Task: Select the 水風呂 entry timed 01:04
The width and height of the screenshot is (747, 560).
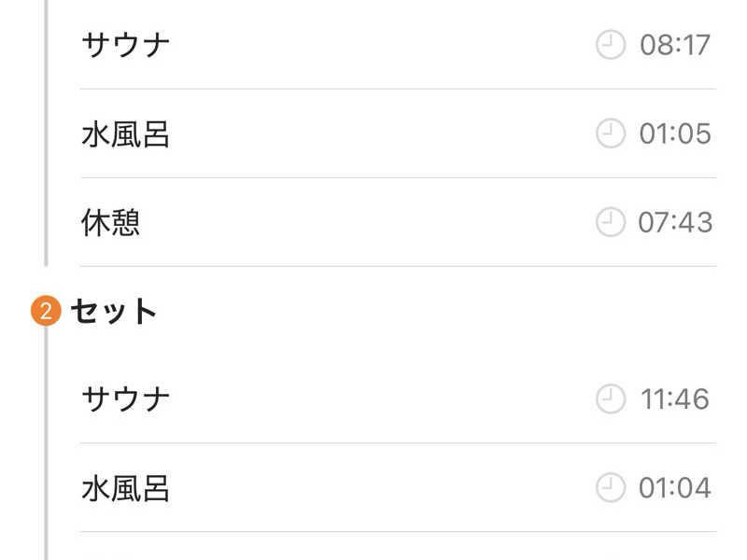Action: point(126,487)
